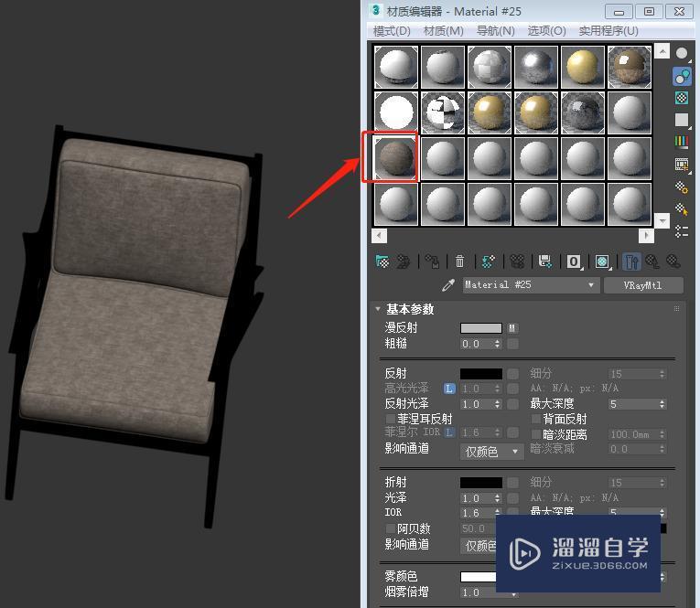Click the white 雾颜色 color swatch

(479, 576)
